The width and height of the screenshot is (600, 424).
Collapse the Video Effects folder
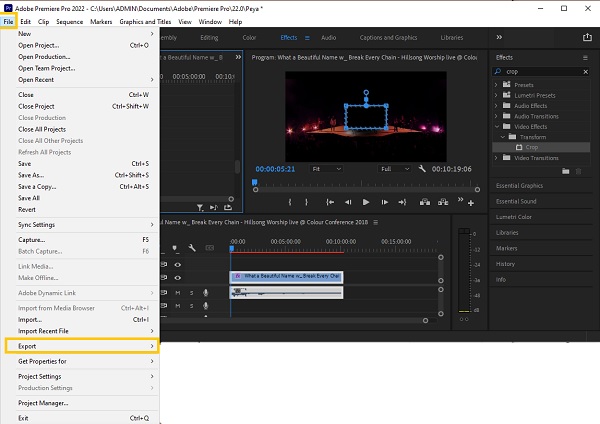(497, 126)
